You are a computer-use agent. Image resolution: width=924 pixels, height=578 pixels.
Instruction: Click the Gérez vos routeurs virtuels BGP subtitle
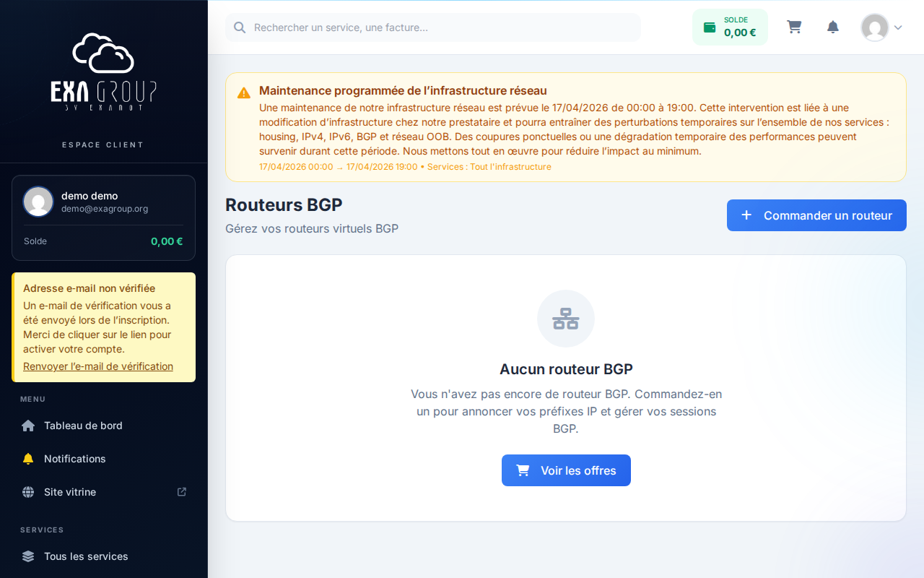click(x=312, y=228)
